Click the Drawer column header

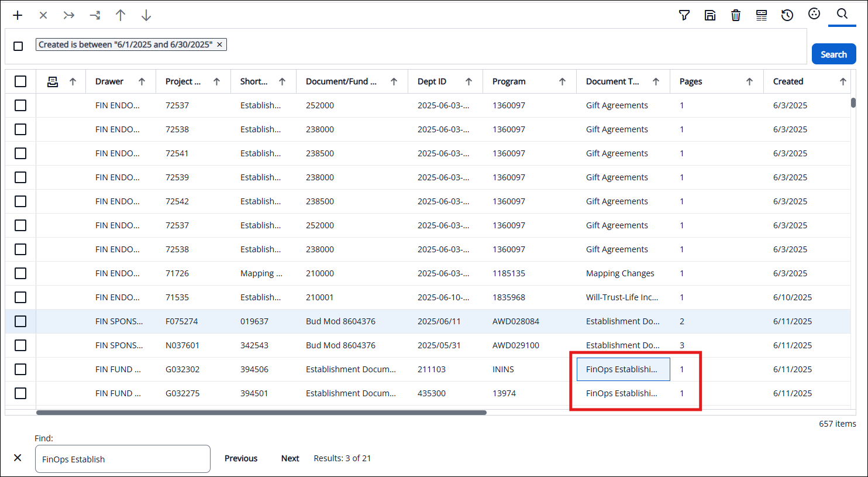coord(109,82)
